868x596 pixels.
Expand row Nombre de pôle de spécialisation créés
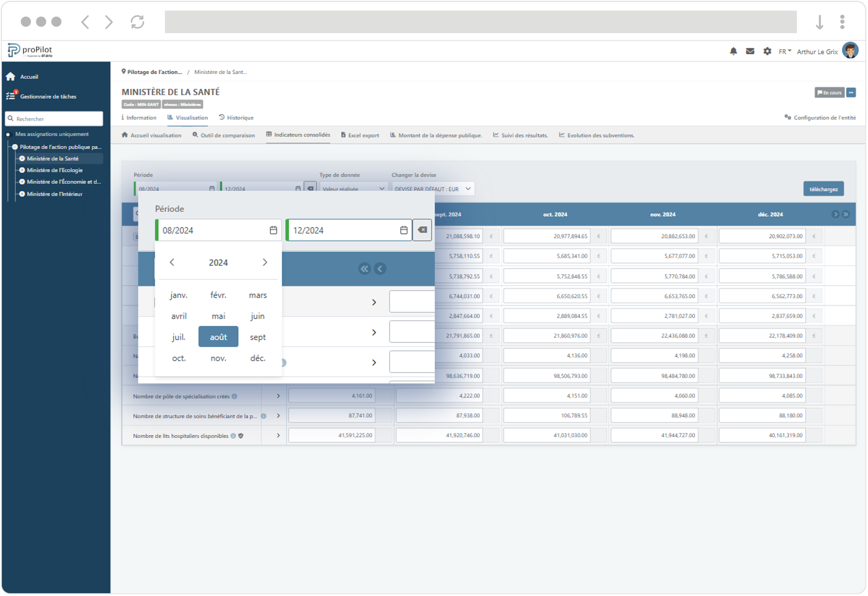[x=278, y=396]
